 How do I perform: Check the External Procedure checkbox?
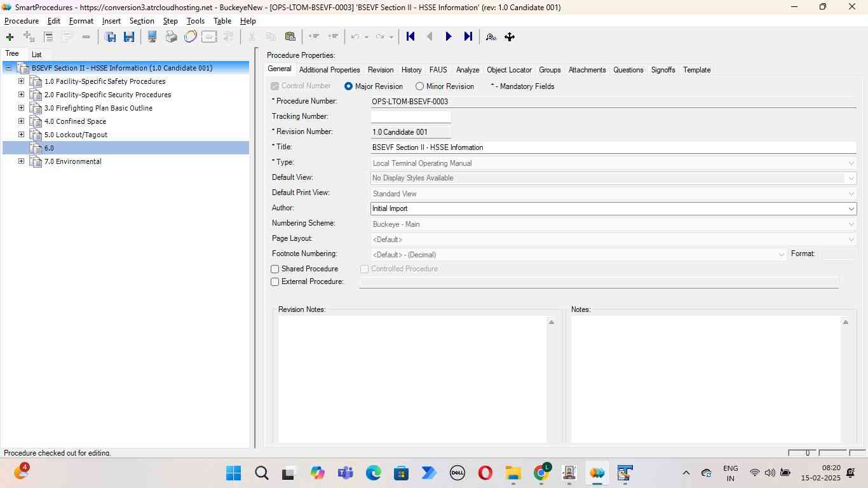click(x=275, y=282)
